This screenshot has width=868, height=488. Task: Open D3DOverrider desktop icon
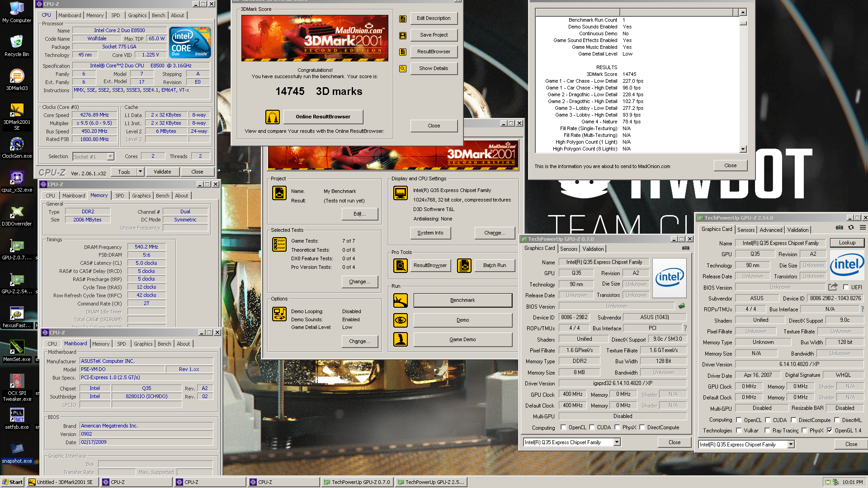pos(17,216)
